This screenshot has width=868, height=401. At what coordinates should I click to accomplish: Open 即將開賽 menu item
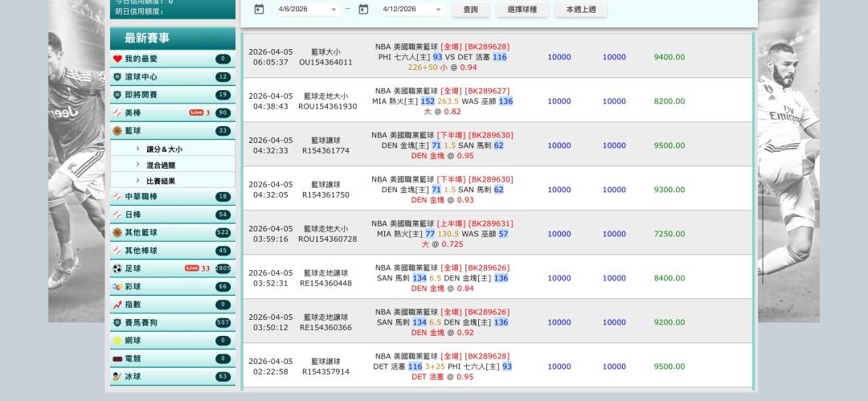(173, 95)
